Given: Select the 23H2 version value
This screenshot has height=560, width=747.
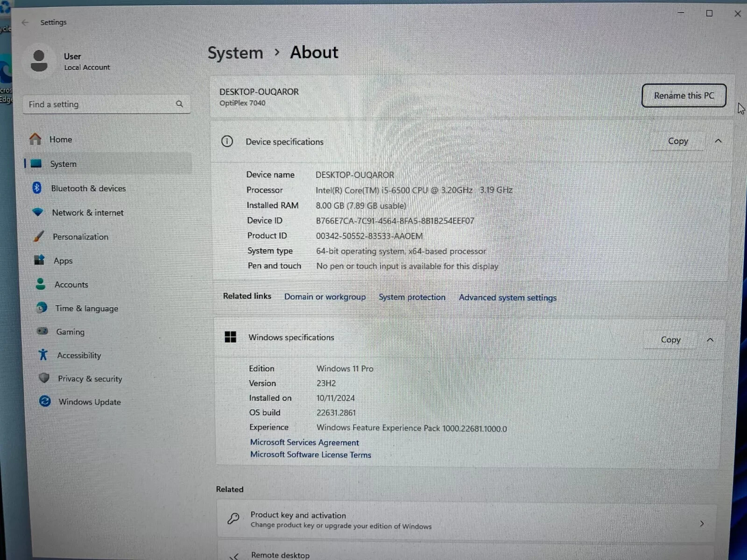Looking at the screenshot, I should pos(326,383).
